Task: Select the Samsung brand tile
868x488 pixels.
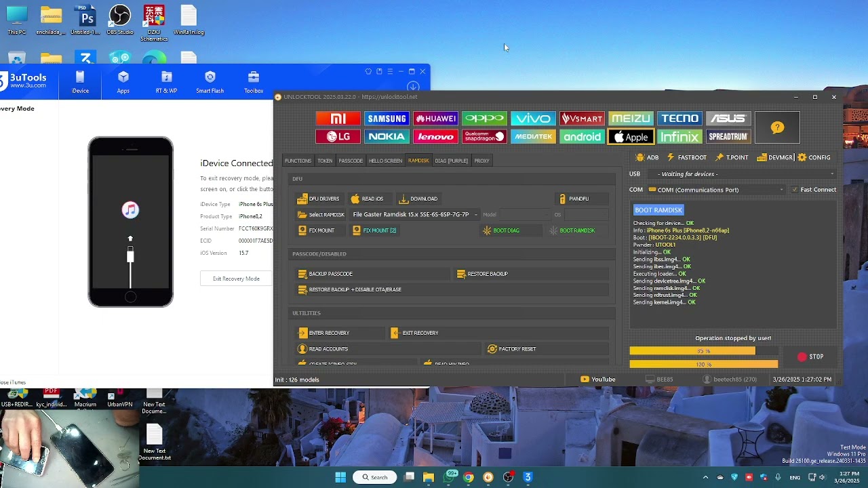Action: click(x=387, y=119)
